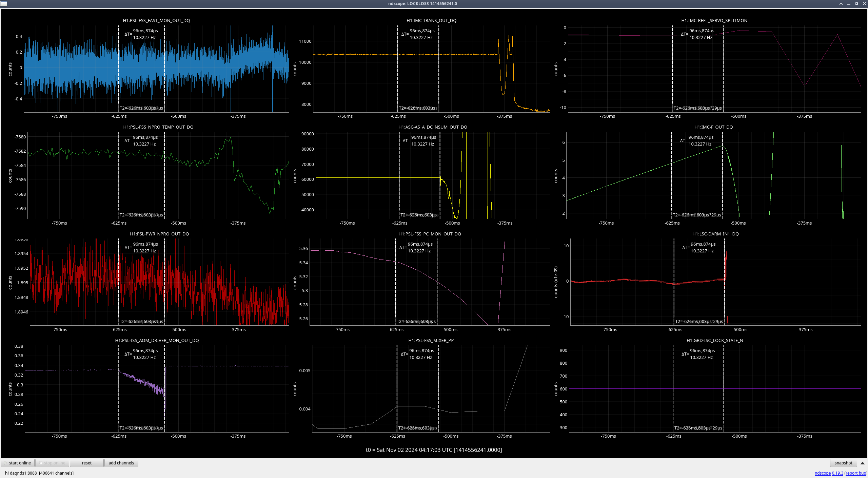Screen dimensions: 868x478
Task: Click the ΔT 96ms readout in the IMC-F plot
Action: pyautogui.click(x=697, y=140)
